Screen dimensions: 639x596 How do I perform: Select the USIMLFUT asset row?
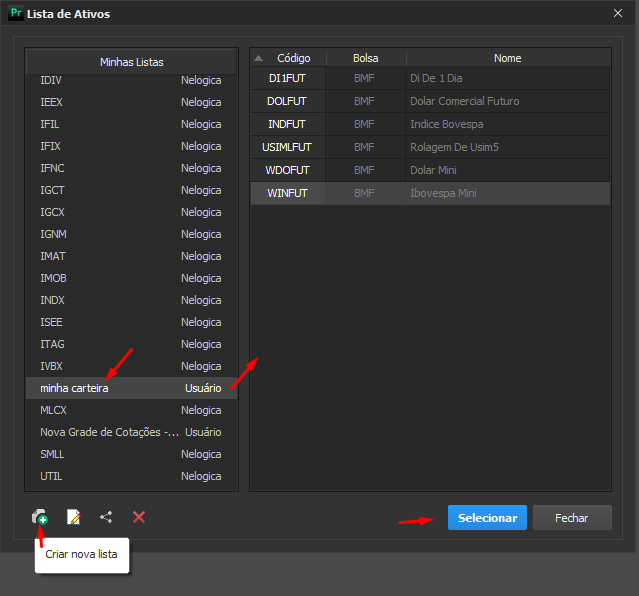pos(430,148)
